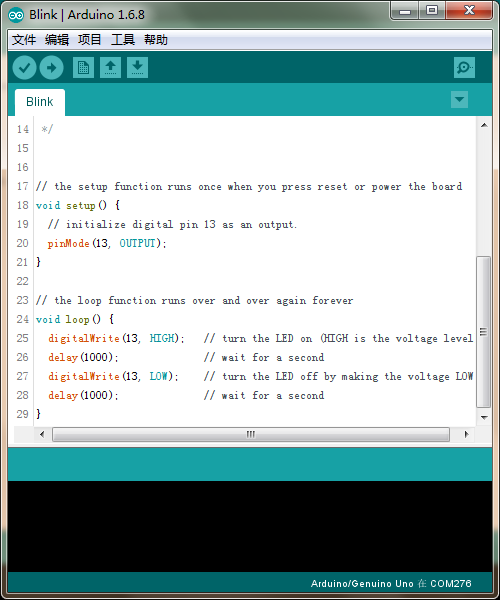Image resolution: width=500 pixels, height=600 pixels.
Task: Open a sketch using the up-arrow icon
Action: click(x=111, y=68)
